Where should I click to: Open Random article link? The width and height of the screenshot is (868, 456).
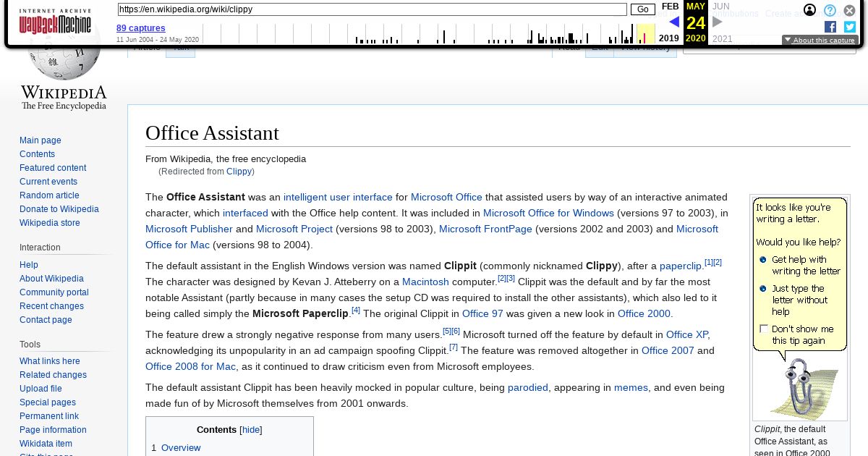click(49, 195)
